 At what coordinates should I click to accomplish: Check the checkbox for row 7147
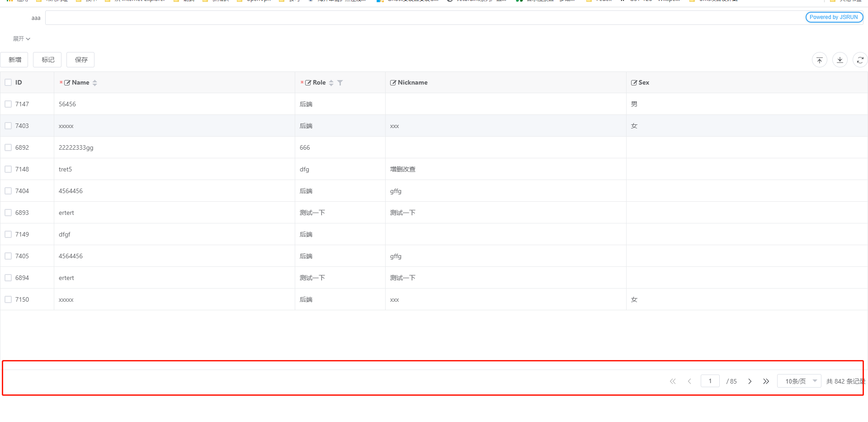[x=8, y=104]
